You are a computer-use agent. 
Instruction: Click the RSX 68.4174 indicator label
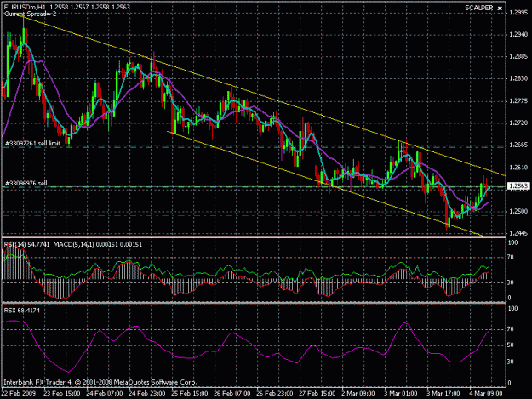click(22, 311)
